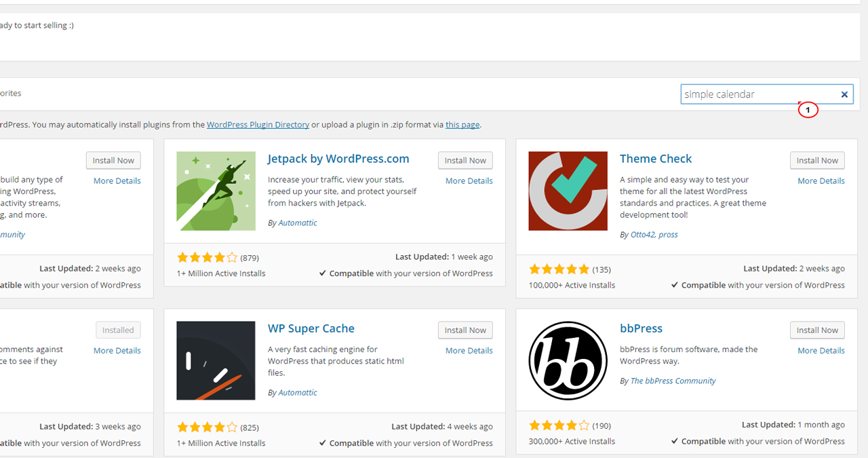The image size is (868, 458).
Task: Click the compatible checkmark on WP Super Cache card
Action: pos(323,443)
